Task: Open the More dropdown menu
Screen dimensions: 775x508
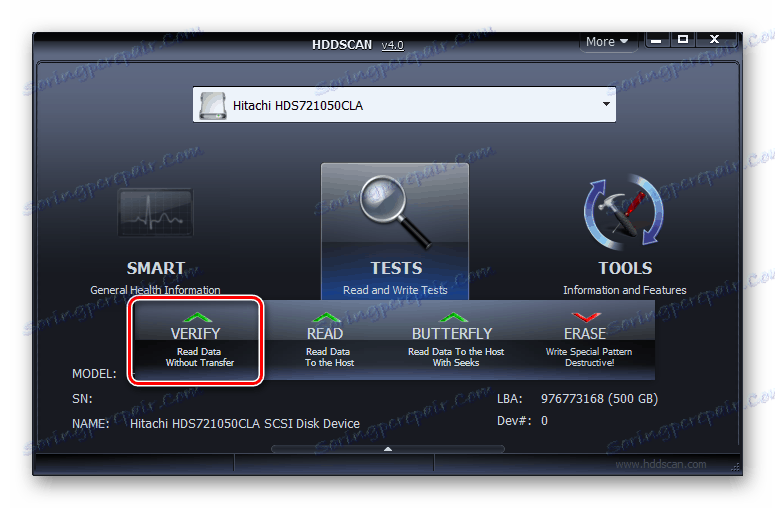Action: [x=607, y=42]
